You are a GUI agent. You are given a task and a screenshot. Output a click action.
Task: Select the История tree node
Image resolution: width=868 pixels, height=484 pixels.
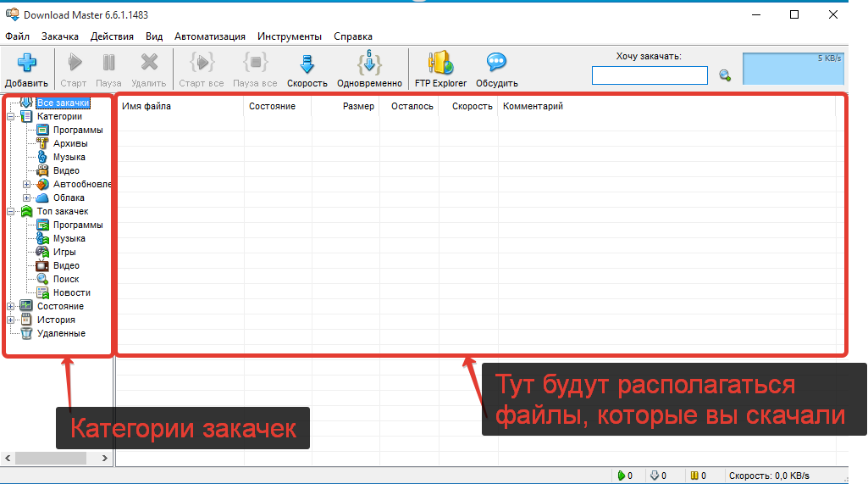56,320
